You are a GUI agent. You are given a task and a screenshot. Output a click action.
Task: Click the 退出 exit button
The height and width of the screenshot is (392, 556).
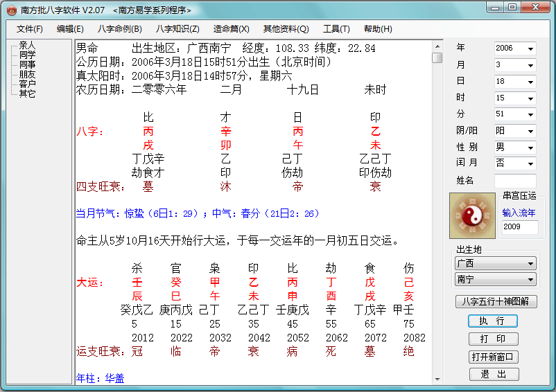pyautogui.click(x=493, y=375)
